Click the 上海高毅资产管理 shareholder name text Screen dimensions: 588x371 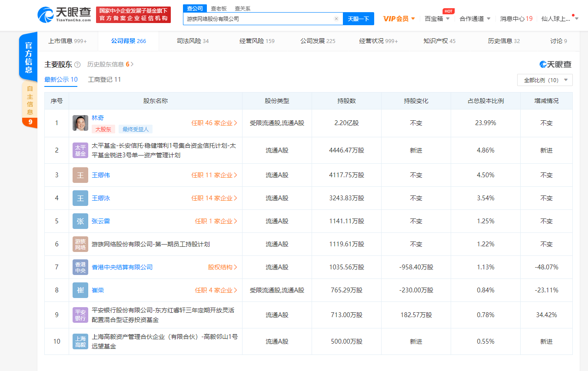click(x=165, y=341)
